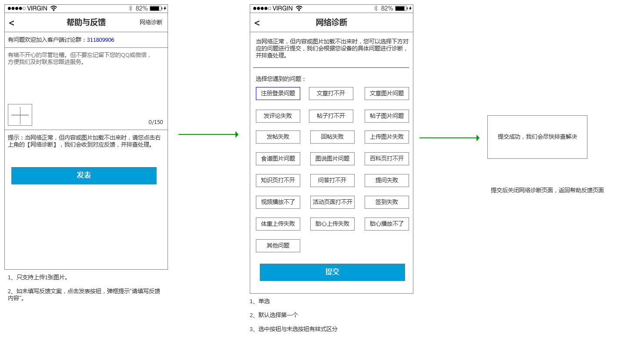Click the plus icon to add image
The image size is (644, 338).
pos(20,115)
